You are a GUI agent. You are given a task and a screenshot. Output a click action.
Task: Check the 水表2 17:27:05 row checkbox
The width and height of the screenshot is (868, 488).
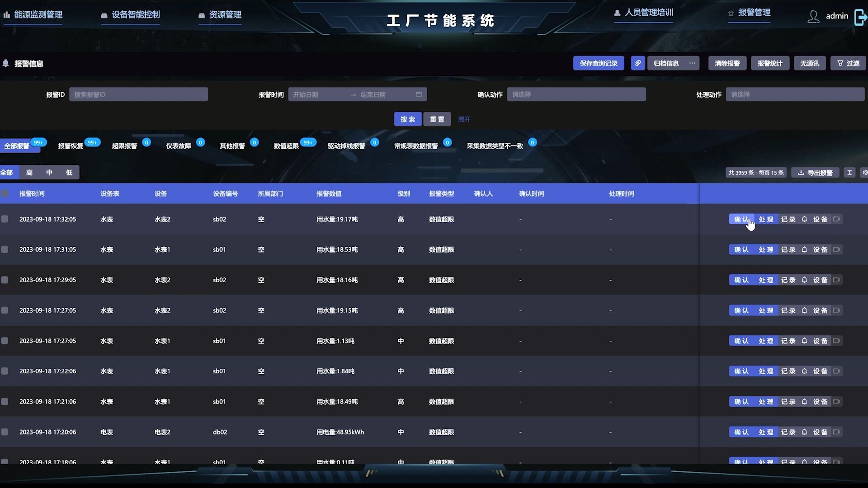[x=5, y=310]
